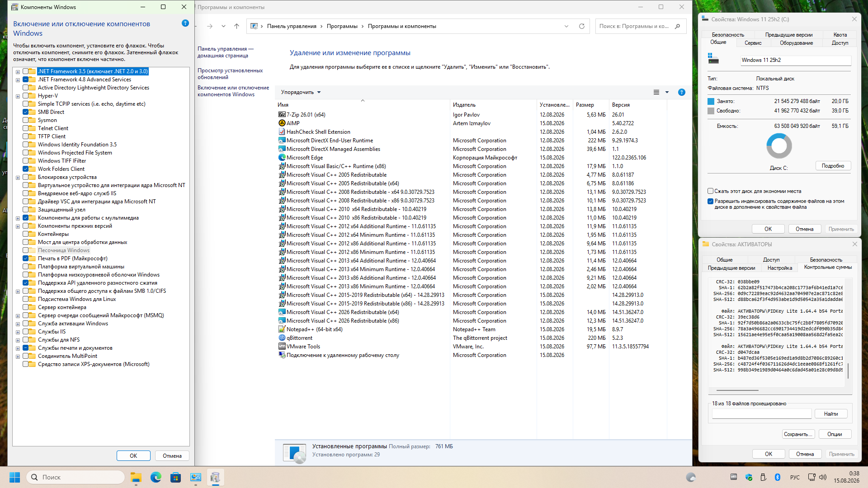
Task: Open Предыдущие версии tab in АКТИВАТОРЫ properties
Action: pyautogui.click(x=731, y=268)
